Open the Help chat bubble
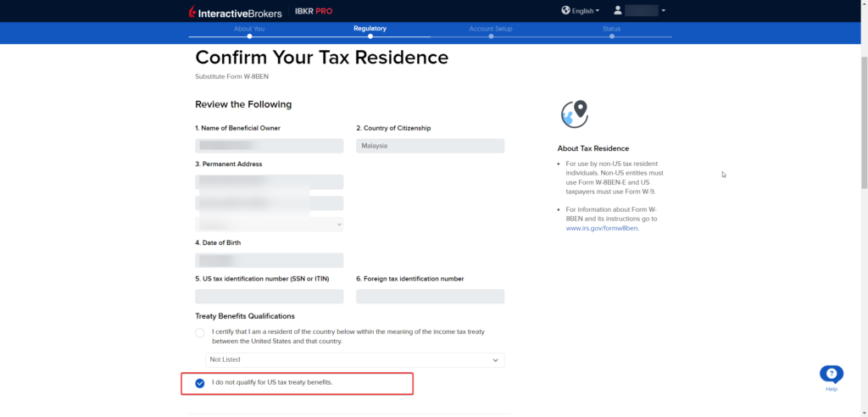 pos(831,374)
